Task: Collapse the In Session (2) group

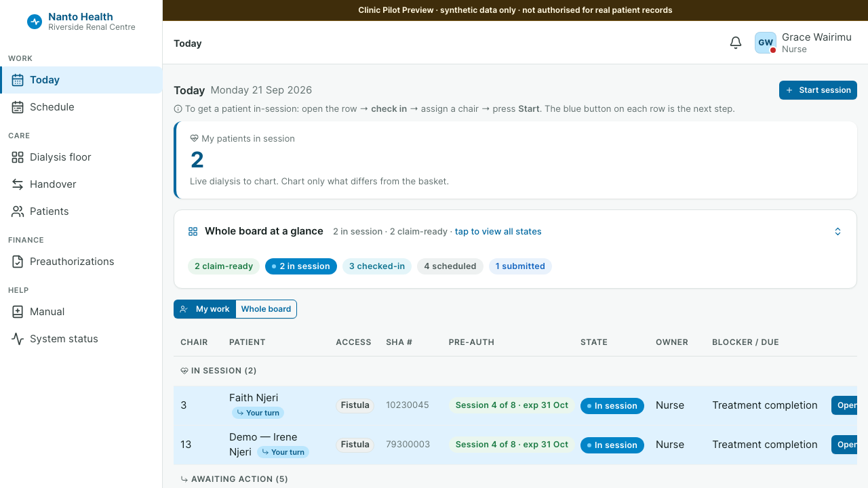Action: click(218, 371)
